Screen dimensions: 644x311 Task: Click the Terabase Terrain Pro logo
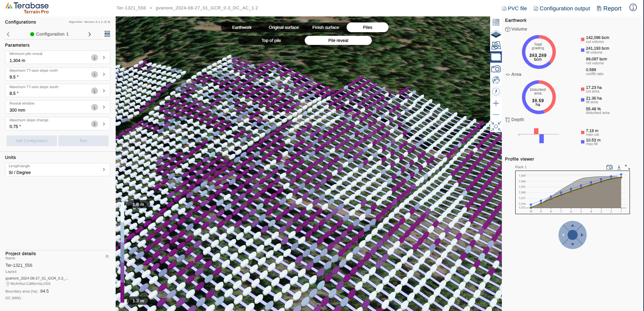27,8
